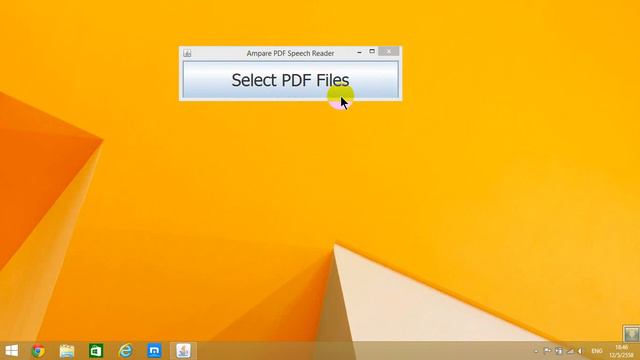Minimize the Ampare PDF Speech Reader window
The width and height of the screenshot is (640, 360).
point(359,52)
